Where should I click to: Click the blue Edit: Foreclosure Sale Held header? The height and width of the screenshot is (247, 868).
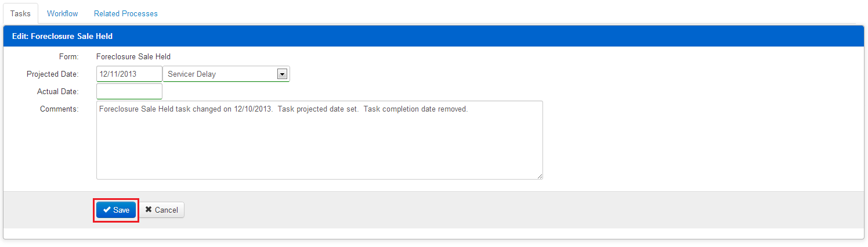coord(434,36)
